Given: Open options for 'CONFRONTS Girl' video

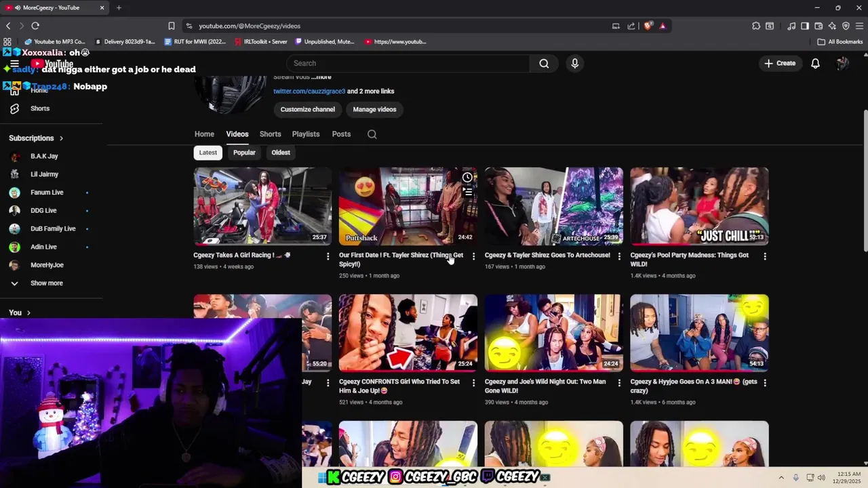Looking at the screenshot, I should (x=473, y=383).
